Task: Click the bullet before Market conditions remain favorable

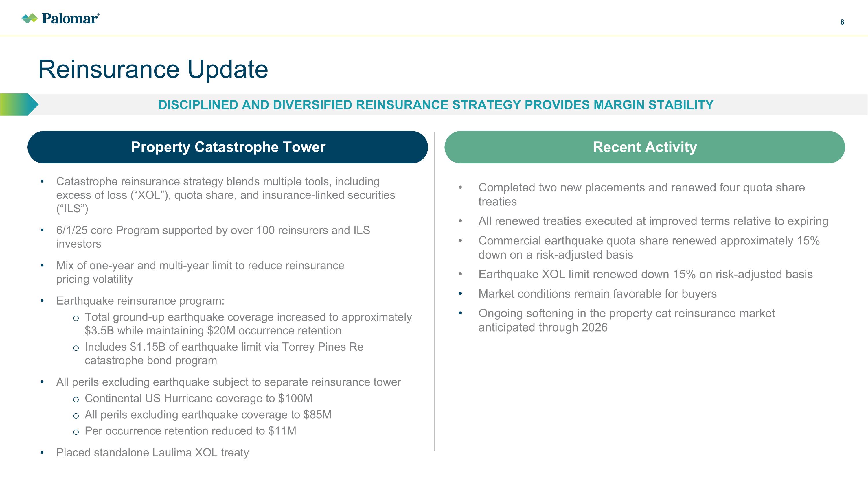Action: point(460,294)
